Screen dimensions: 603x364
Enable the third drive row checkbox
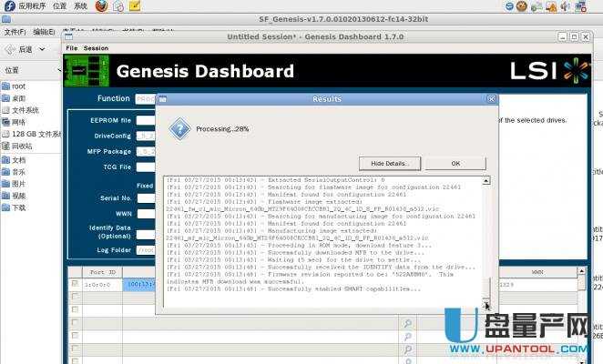pyautogui.click(x=75, y=309)
